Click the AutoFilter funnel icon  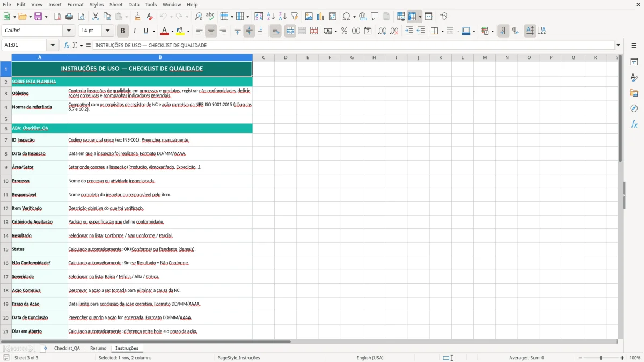(294, 17)
